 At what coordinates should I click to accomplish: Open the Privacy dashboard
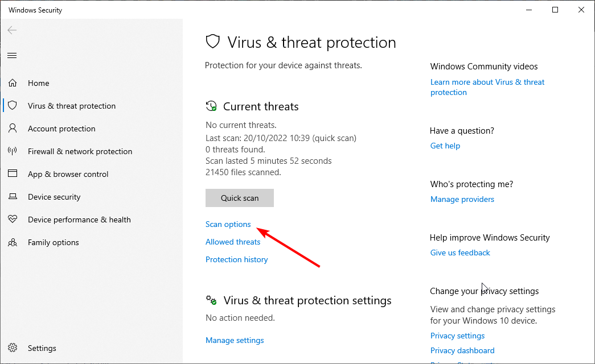click(x=462, y=350)
